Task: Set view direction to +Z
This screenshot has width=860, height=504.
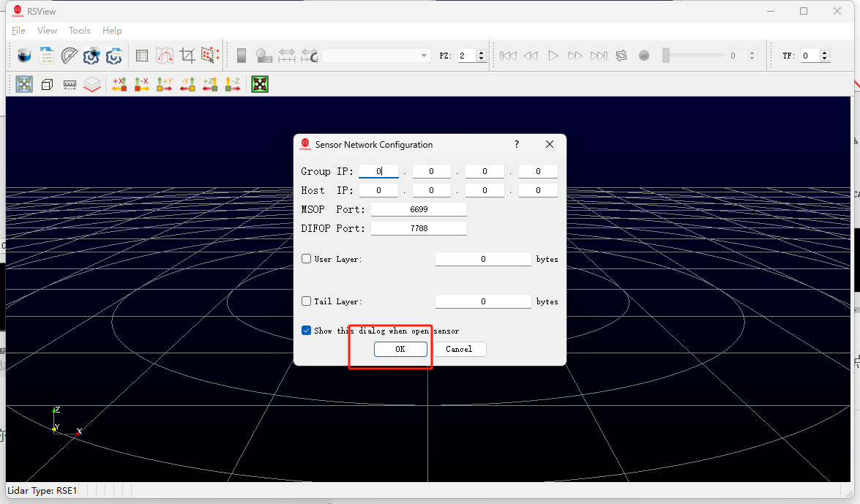Action: pos(209,84)
